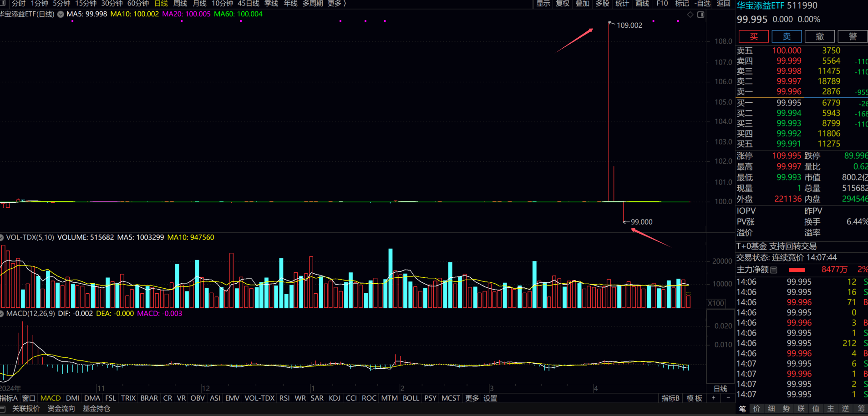Screen dimensions: 868x416
Task: Open the MA indicator settings circle icon
Action: [x=61, y=14]
